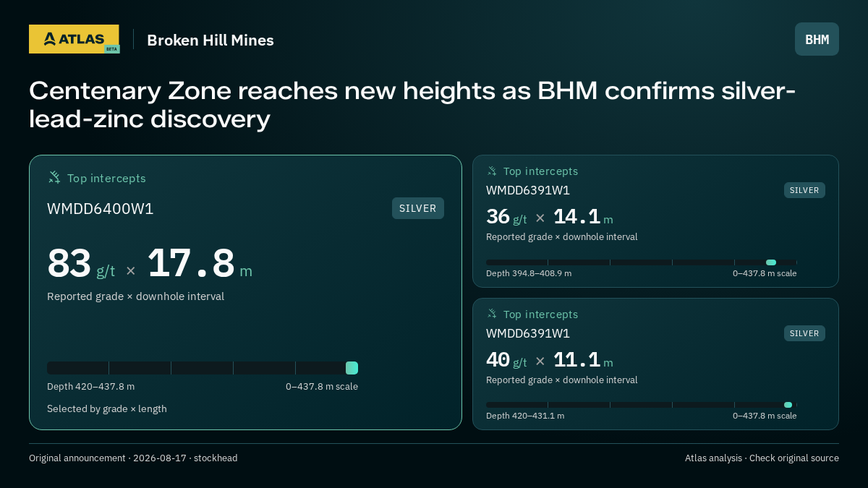
Task: Click the "Depth 394.8–408.9 m" label
Action: pyautogui.click(x=529, y=273)
